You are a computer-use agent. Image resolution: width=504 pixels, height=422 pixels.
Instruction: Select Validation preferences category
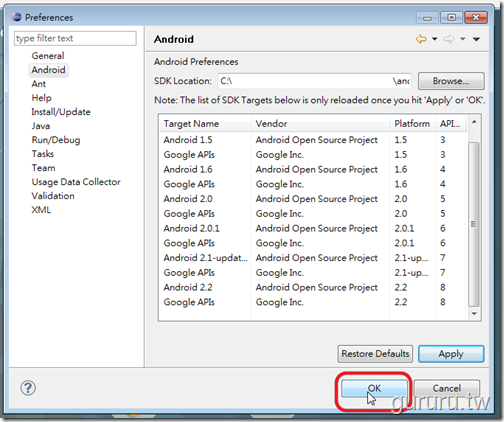pyautogui.click(x=53, y=196)
